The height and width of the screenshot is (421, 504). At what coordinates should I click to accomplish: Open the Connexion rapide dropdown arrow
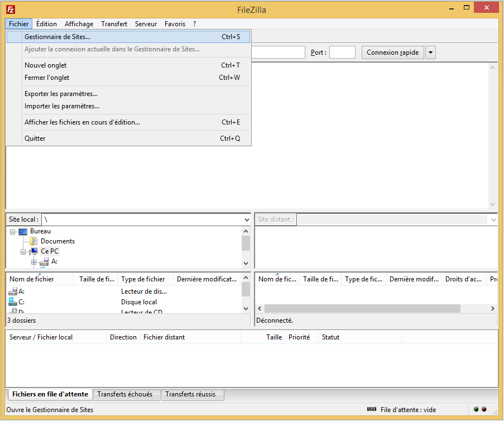(x=430, y=52)
